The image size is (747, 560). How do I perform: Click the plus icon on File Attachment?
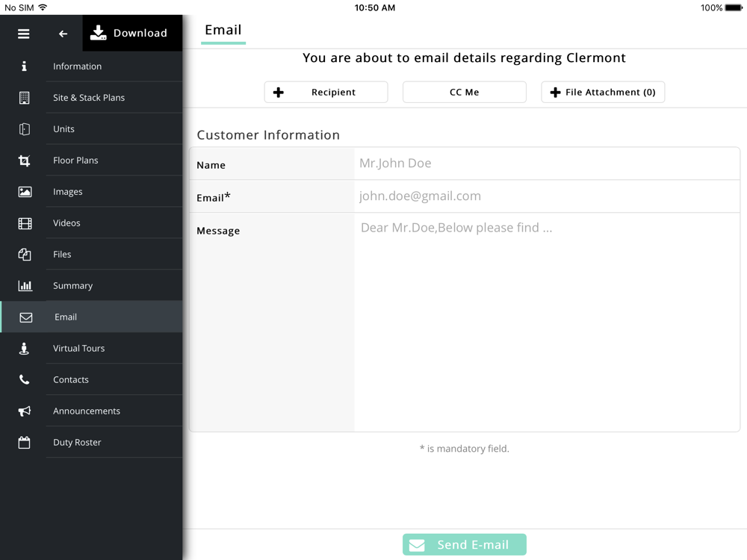click(x=555, y=93)
